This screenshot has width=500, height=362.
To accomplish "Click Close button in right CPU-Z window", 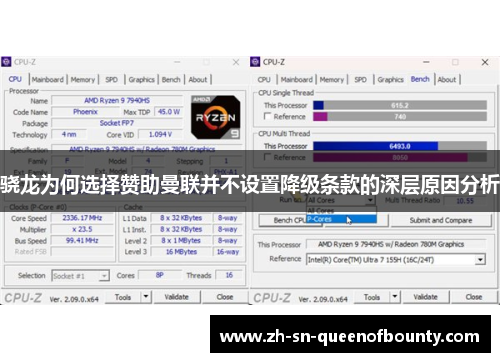I will point(474,297).
